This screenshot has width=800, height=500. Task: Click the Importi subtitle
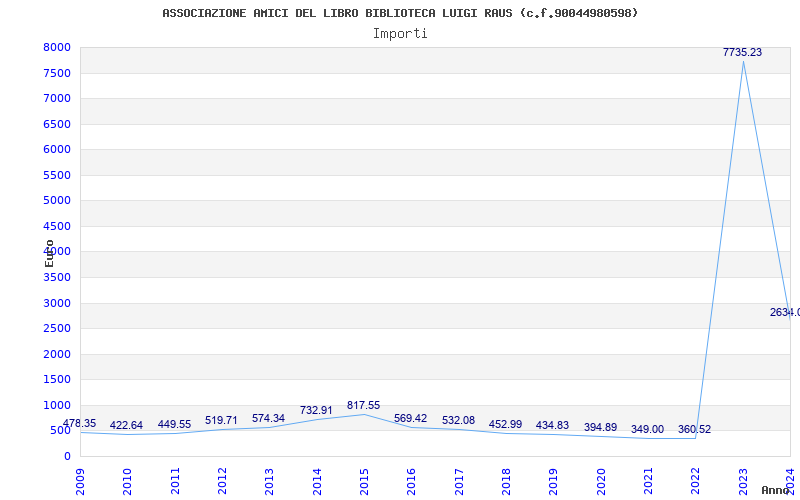(400, 34)
